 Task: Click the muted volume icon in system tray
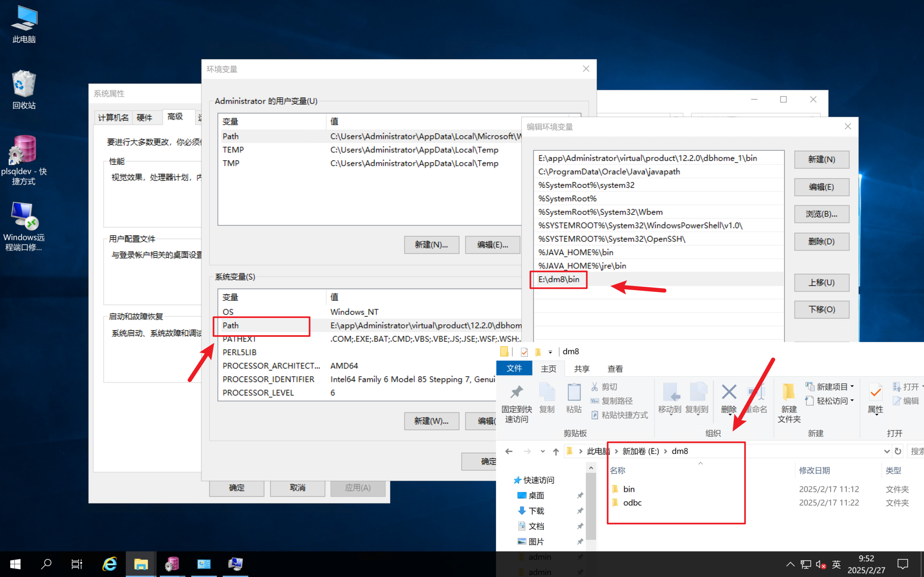(821, 565)
